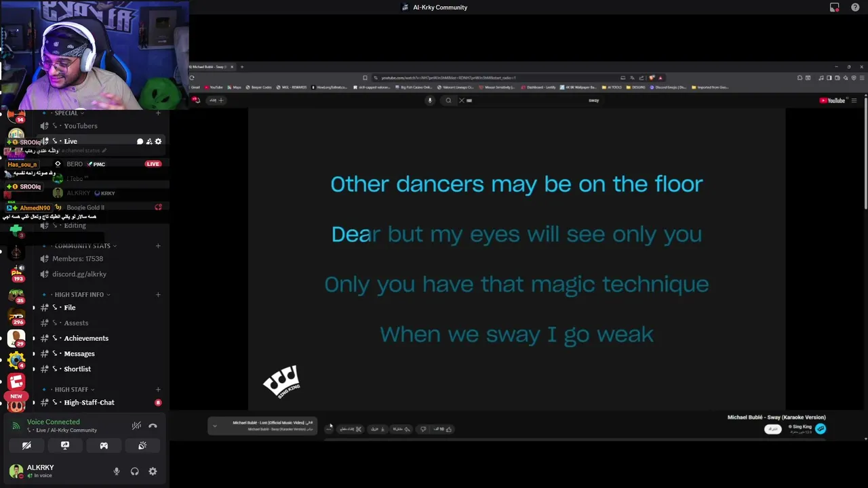
Task: Open the Discord inbox icon in title bar
Action: (835, 7)
